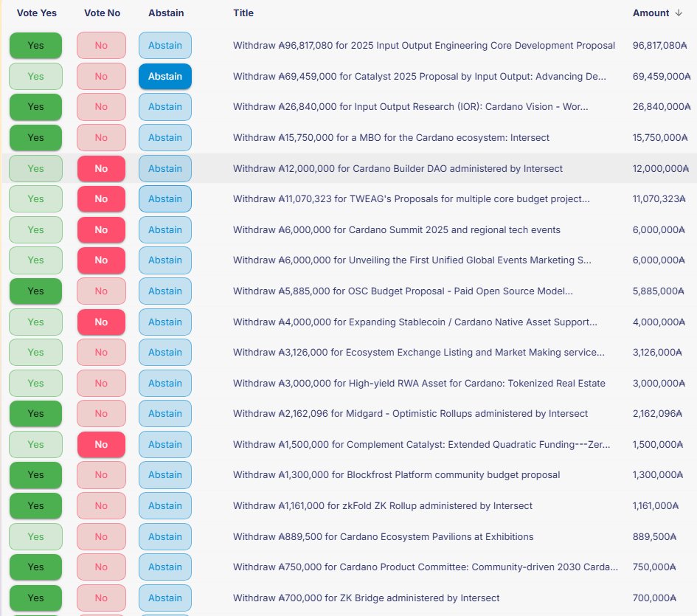The height and width of the screenshot is (616, 697).
Task: Select amount 69,459,000₳ cell
Action: point(662,77)
